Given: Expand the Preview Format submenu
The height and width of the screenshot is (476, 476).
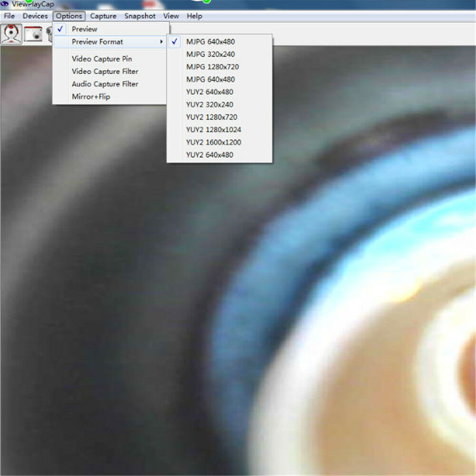Looking at the screenshot, I should pyautogui.click(x=110, y=41).
